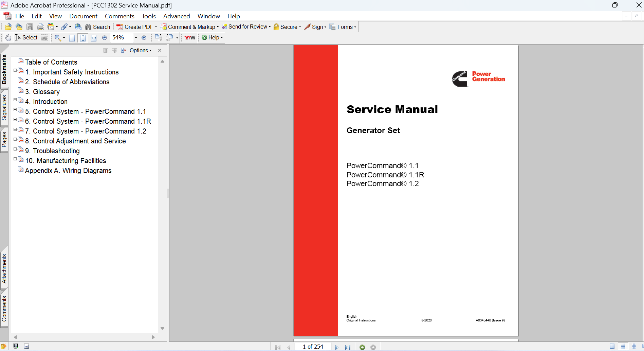
Task: Click the Organizer icon
Action: point(51,27)
